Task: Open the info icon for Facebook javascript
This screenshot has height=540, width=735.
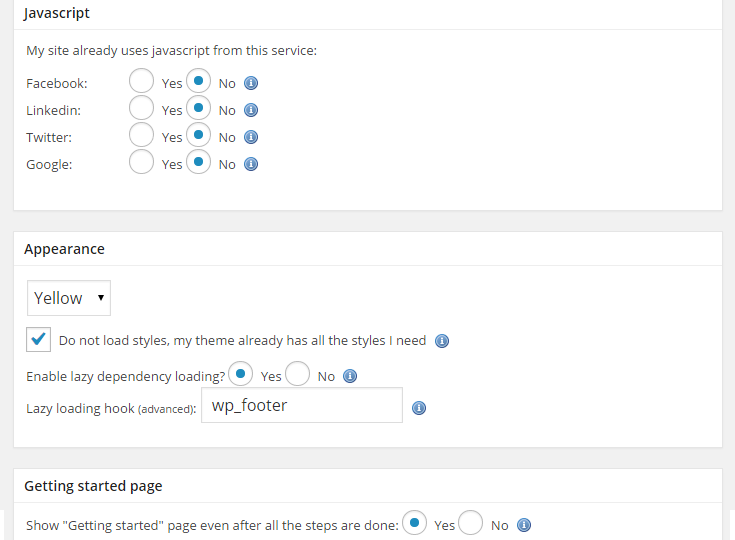Action: click(251, 83)
